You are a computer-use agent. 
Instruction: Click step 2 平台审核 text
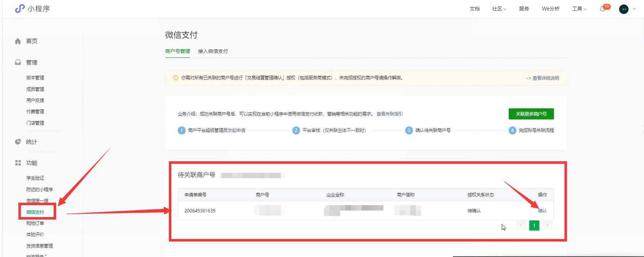pos(334,130)
